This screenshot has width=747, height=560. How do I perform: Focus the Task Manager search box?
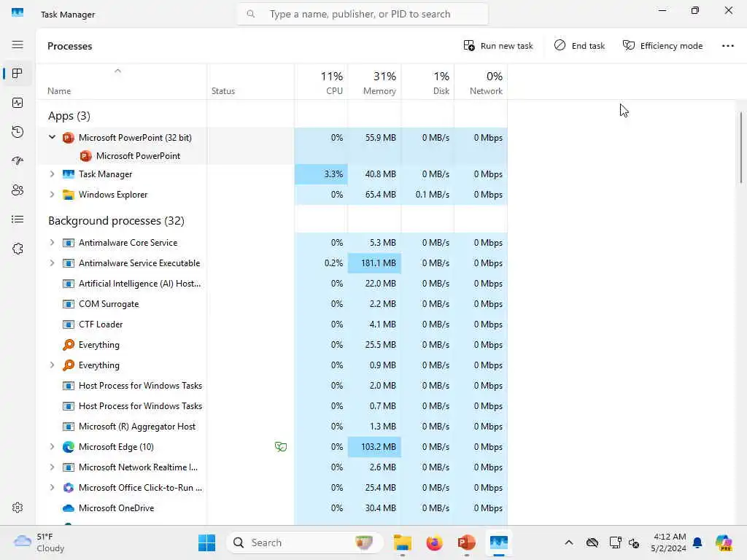click(362, 15)
